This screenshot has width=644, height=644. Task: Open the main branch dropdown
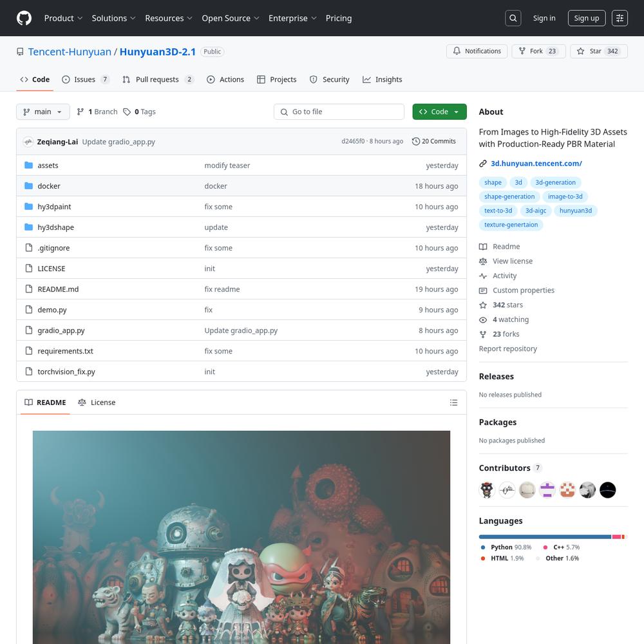43,111
